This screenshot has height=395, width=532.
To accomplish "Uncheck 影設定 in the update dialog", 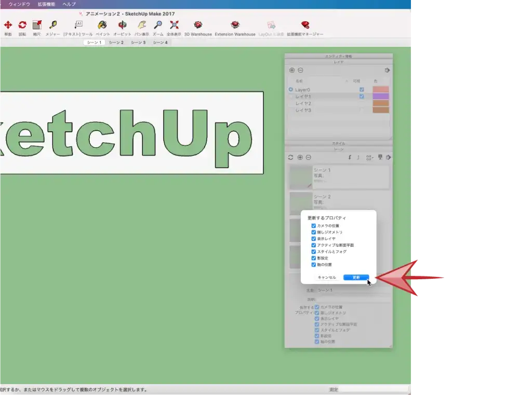I will (x=313, y=258).
